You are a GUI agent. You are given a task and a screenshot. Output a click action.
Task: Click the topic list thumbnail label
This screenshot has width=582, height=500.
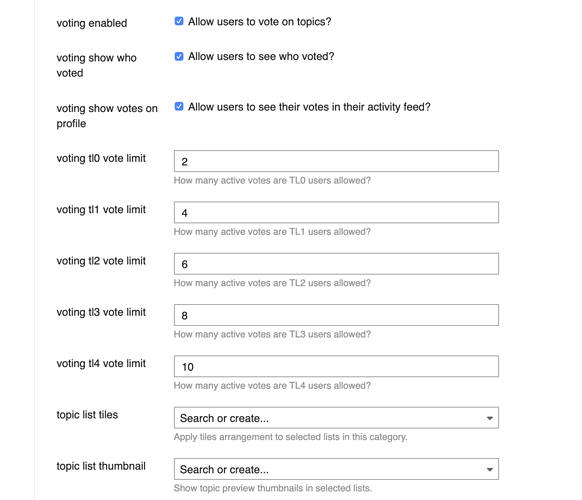point(101,466)
